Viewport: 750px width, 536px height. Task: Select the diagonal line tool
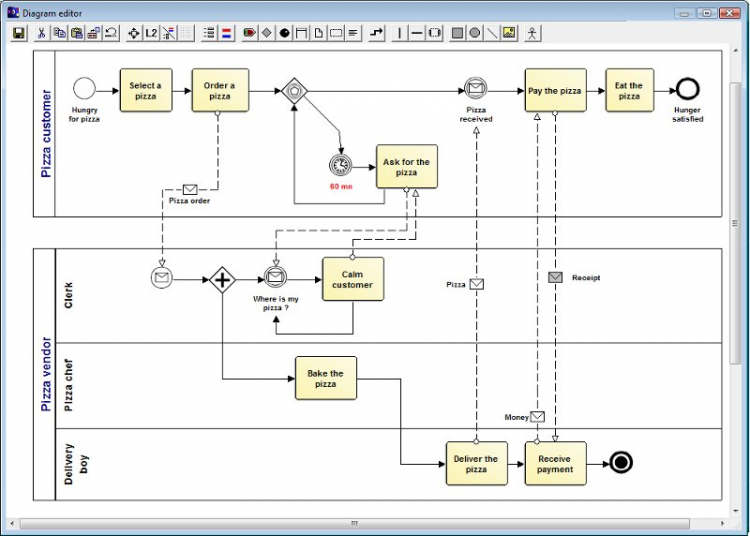pos(492,33)
